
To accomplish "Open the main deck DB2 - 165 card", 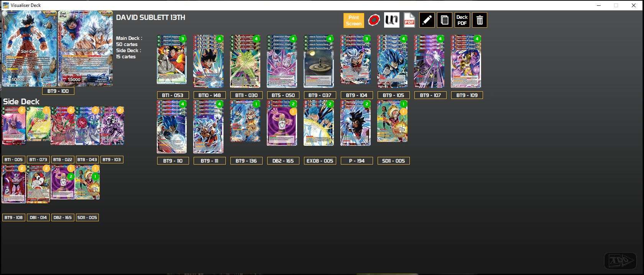I will coord(282,123).
